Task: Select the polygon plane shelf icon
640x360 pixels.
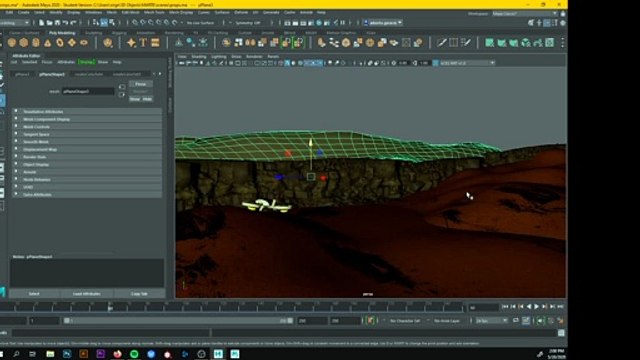Action: pyautogui.click(x=72, y=42)
